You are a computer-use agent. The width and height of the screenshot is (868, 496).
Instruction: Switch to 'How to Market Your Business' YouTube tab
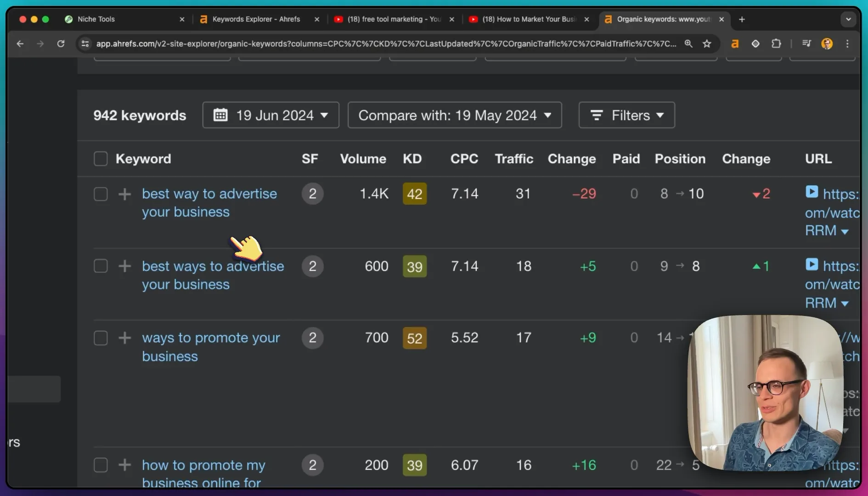tap(529, 19)
